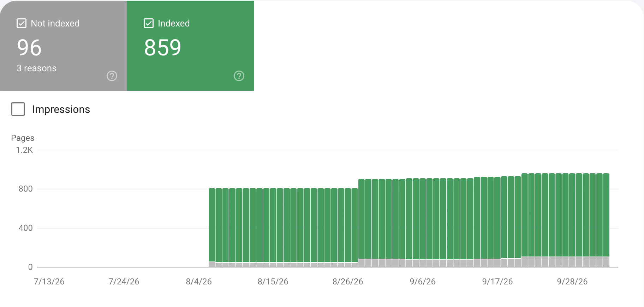This screenshot has height=307, width=644.
Task: Click the 9/17/26 date label
Action: click(497, 282)
